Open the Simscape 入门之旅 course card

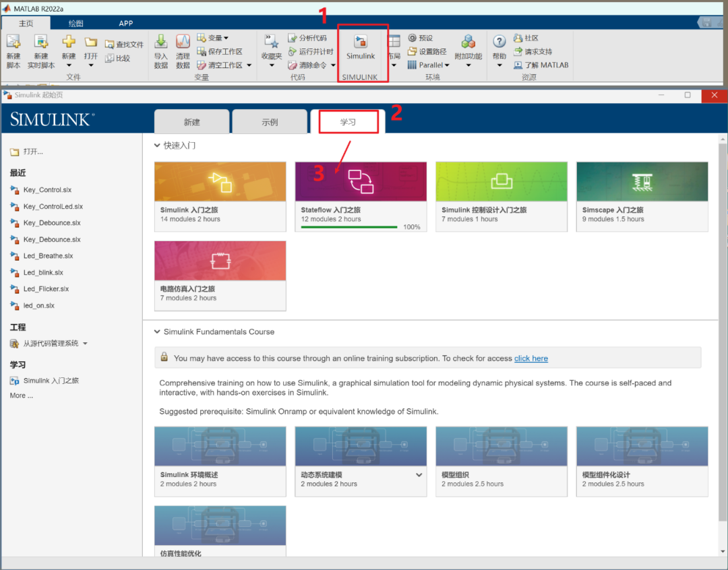[x=642, y=197]
